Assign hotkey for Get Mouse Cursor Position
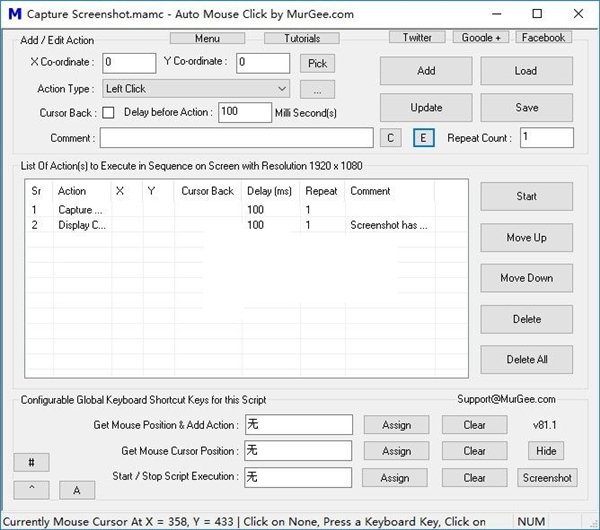 point(396,451)
